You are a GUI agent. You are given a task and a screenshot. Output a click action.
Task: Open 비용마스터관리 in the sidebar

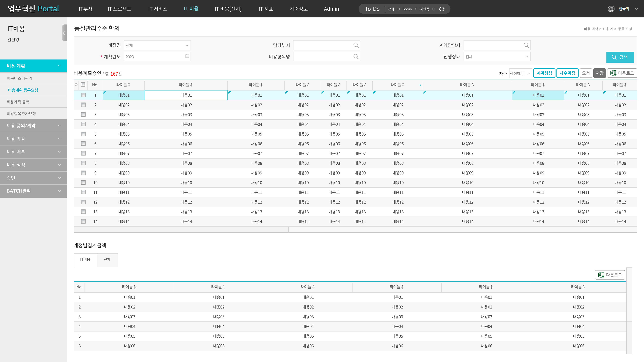pyautogui.click(x=19, y=78)
